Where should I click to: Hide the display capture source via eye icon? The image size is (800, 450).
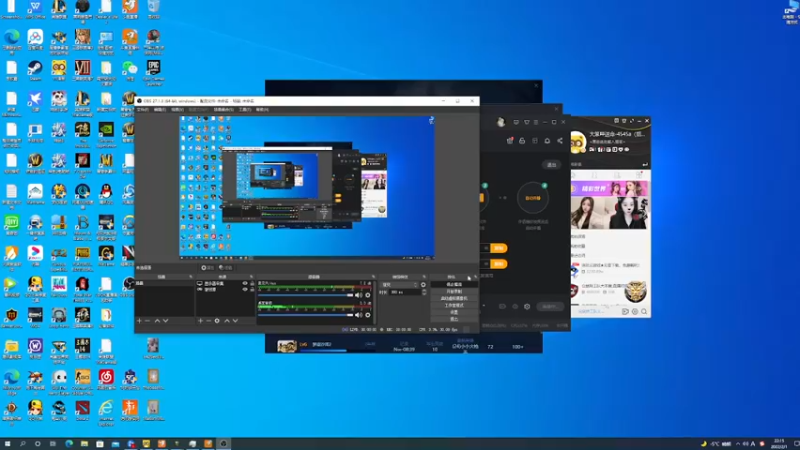click(x=245, y=284)
